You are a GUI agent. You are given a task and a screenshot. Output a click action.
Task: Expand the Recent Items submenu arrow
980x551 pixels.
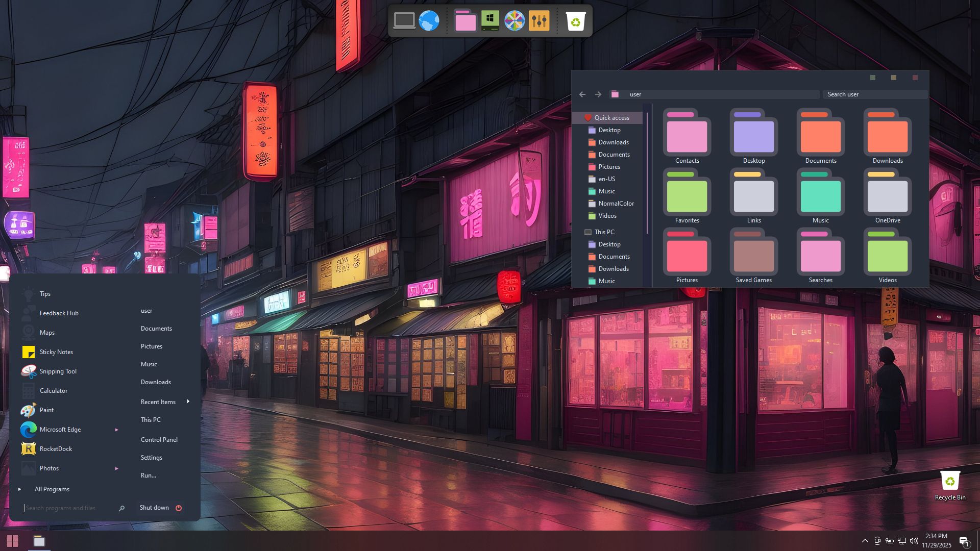(188, 402)
